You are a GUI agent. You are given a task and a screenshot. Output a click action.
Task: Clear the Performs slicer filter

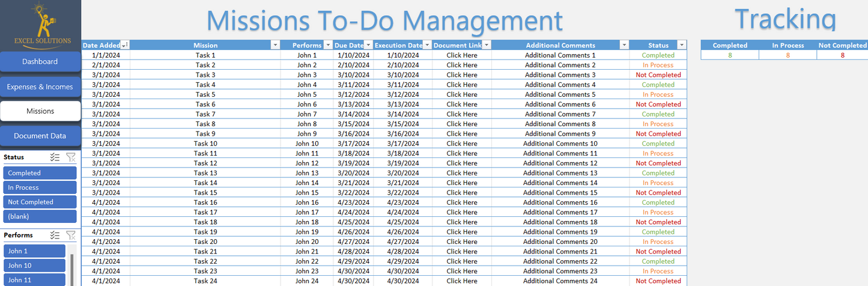(x=71, y=236)
